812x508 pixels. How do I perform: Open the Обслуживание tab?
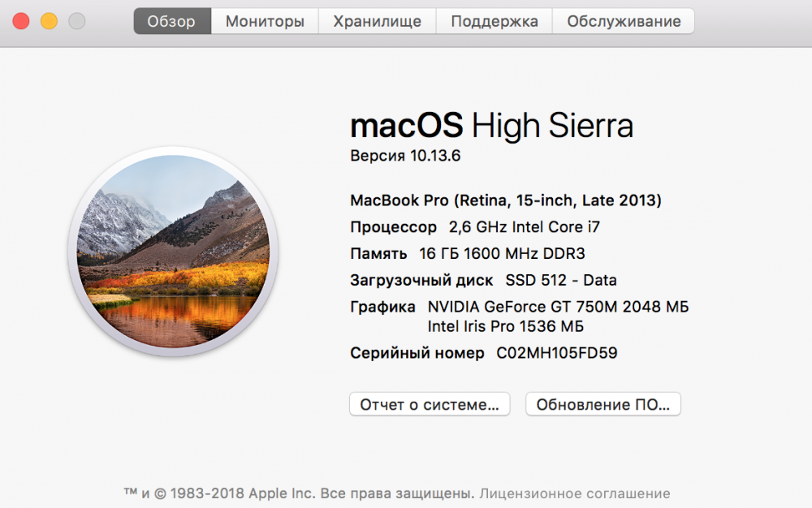[x=624, y=21]
